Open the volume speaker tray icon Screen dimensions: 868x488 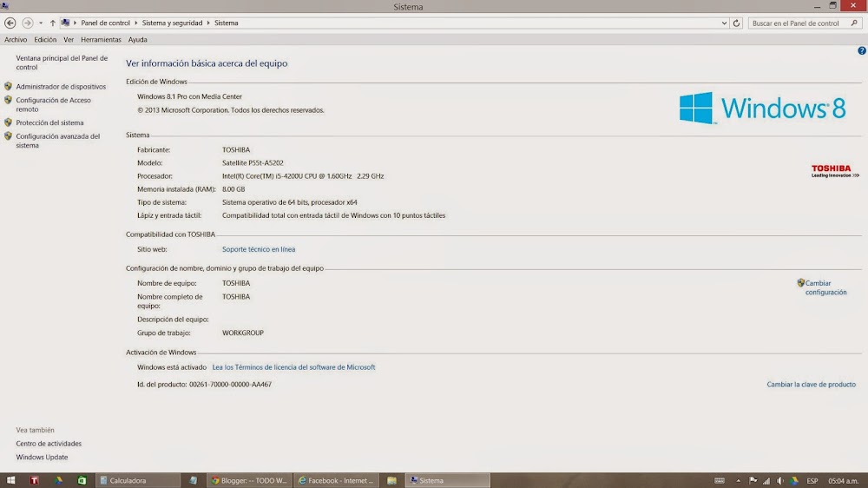click(x=780, y=481)
